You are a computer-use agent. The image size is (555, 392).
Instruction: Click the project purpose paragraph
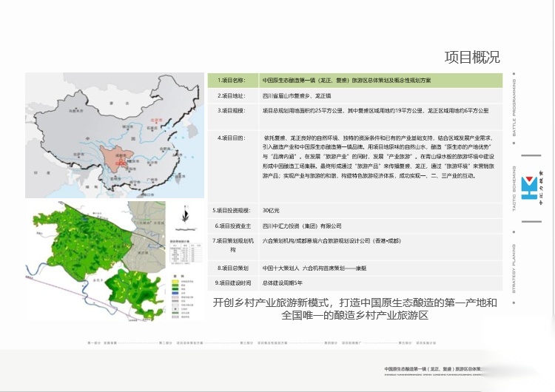click(378, 156)
